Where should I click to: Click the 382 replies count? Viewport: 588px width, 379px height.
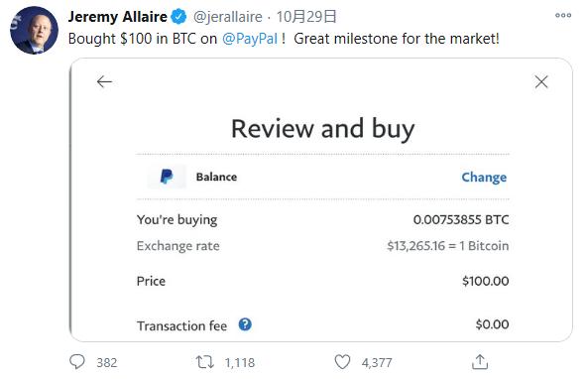107,362
